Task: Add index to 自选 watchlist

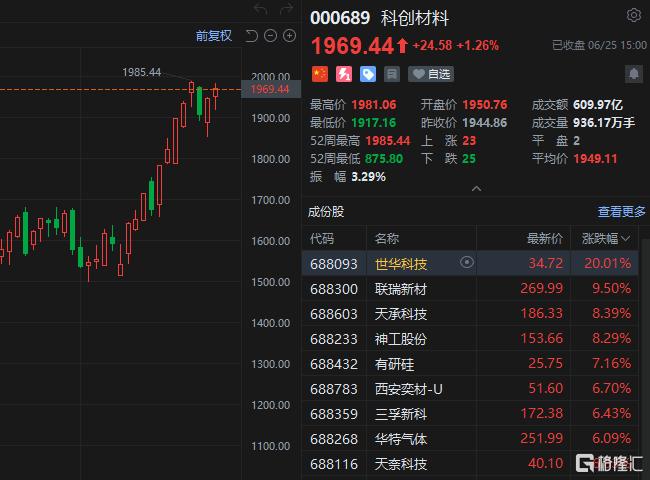Action: click(x=431, y=75)
